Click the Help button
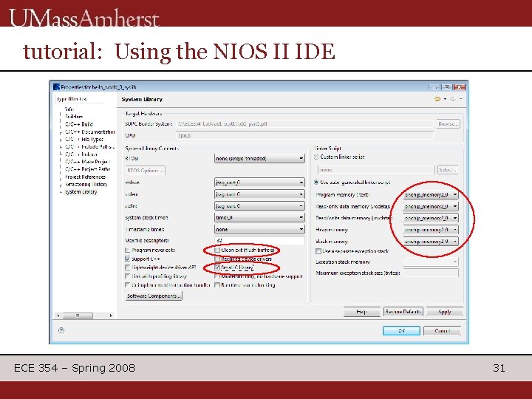Viewport: 532px width, 399px height. 361,312
